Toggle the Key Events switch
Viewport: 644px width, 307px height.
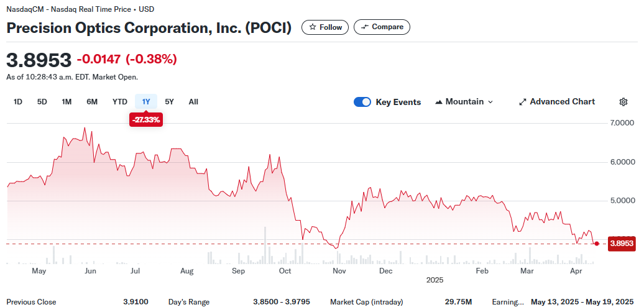point(362,102)
